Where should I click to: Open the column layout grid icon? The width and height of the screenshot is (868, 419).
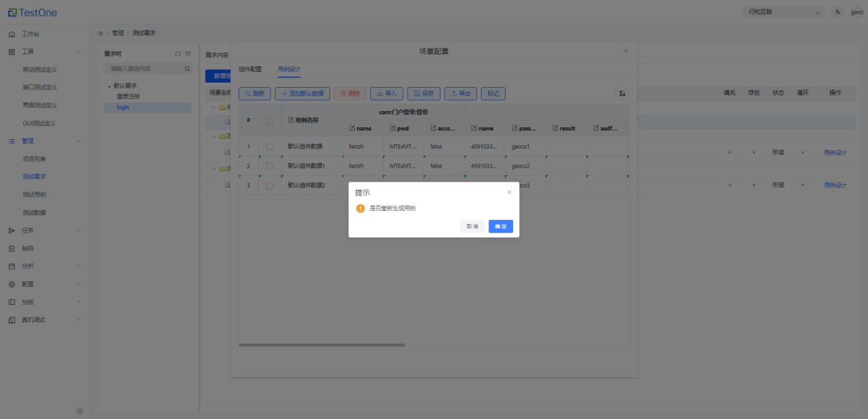tap(623, 94)
